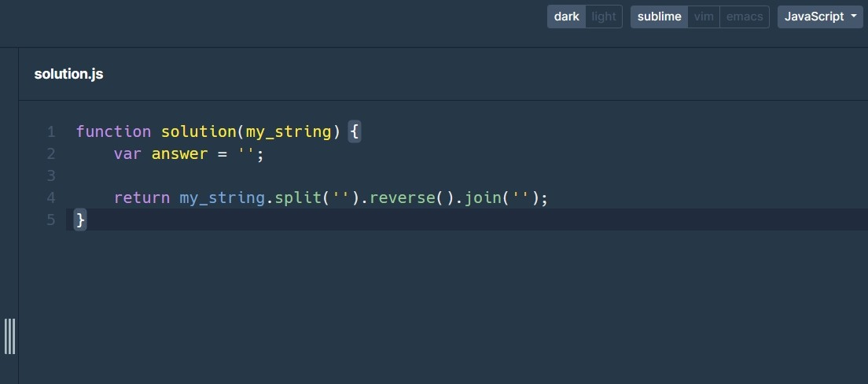
Task: Click the highlighted closing curly brace
Action: pyautogui.click(x=80, y=220)
